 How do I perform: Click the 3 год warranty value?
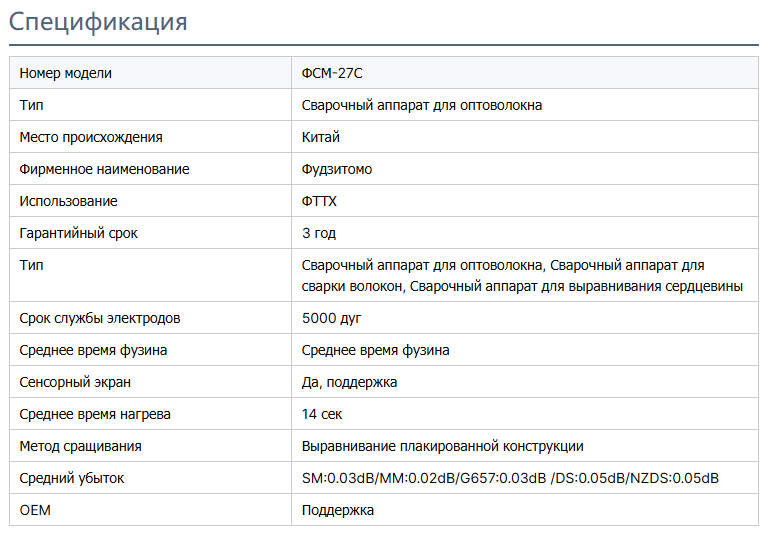318,233
